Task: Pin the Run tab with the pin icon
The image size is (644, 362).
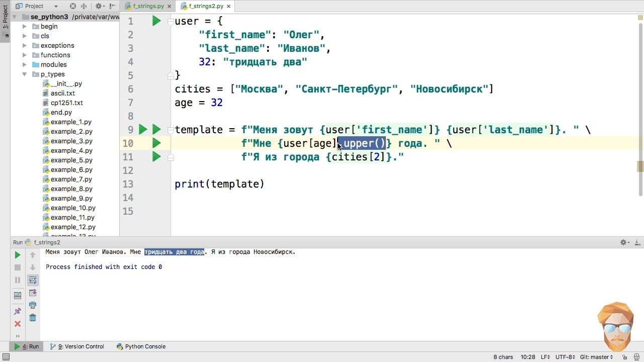Action: (x=18, y=312)
